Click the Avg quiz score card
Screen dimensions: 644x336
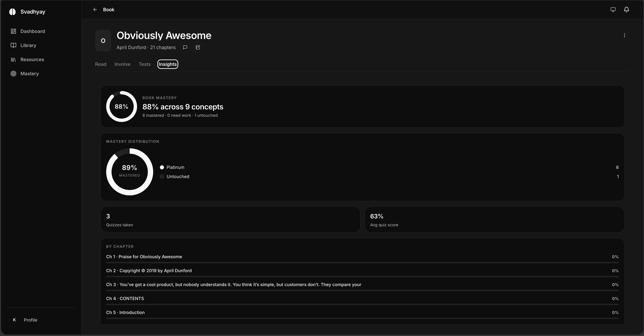[x=494, y=220]
